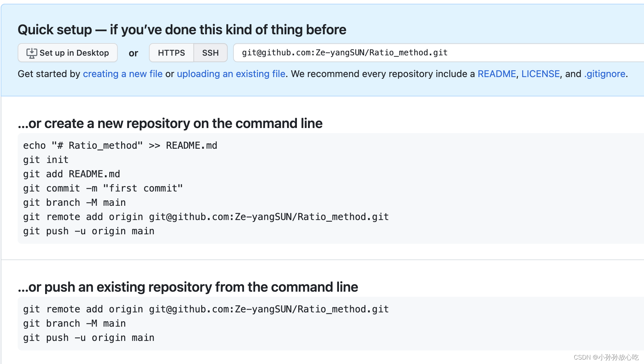Click git remote add origin in create section
Viewport: 644px width, 364px height.
point(206,217)
